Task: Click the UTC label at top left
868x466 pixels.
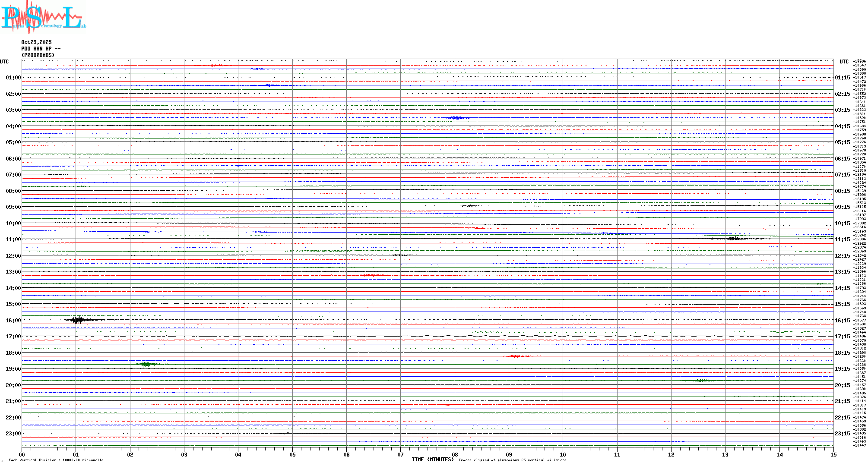Action: click(x=4, y=62)
